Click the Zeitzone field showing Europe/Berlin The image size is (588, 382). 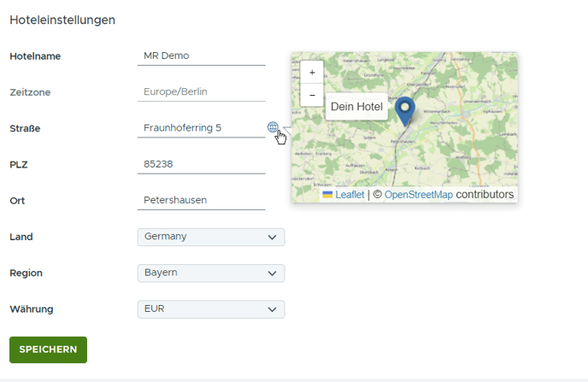pyautogui.click(x=202, y=92)
